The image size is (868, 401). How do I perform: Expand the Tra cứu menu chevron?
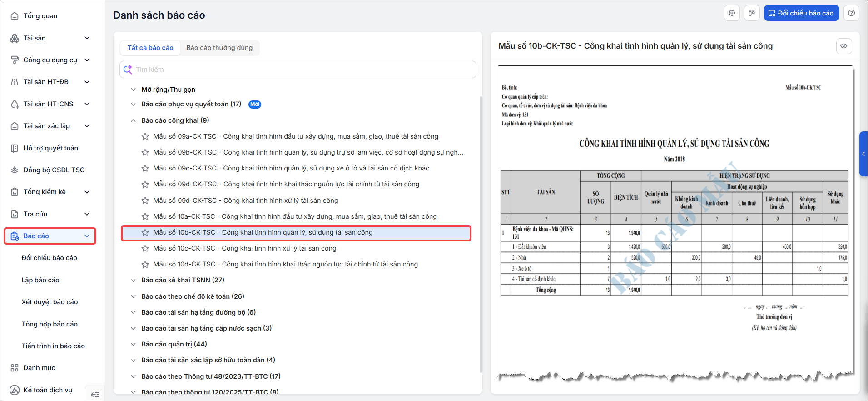87,214
